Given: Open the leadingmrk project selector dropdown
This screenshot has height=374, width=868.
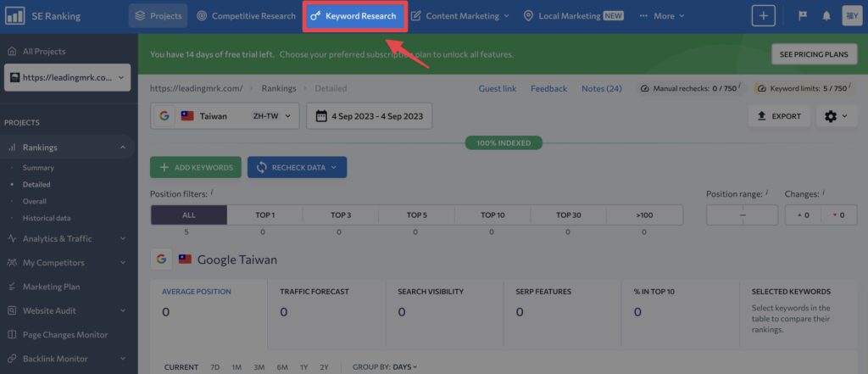Looking at the screenshot, I should point(68,77).
